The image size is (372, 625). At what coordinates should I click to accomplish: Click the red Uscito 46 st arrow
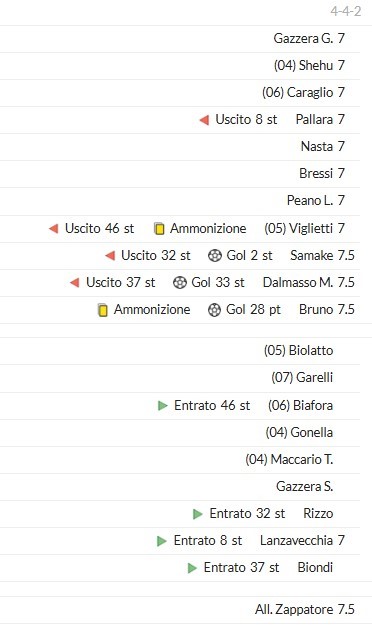pyautogui.click(x=53, y=228)
